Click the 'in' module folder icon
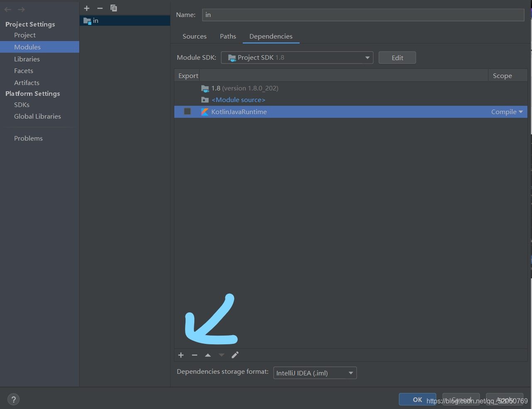Screen dimensions: 532x409 pyautogui.click(x=87, y=21)
